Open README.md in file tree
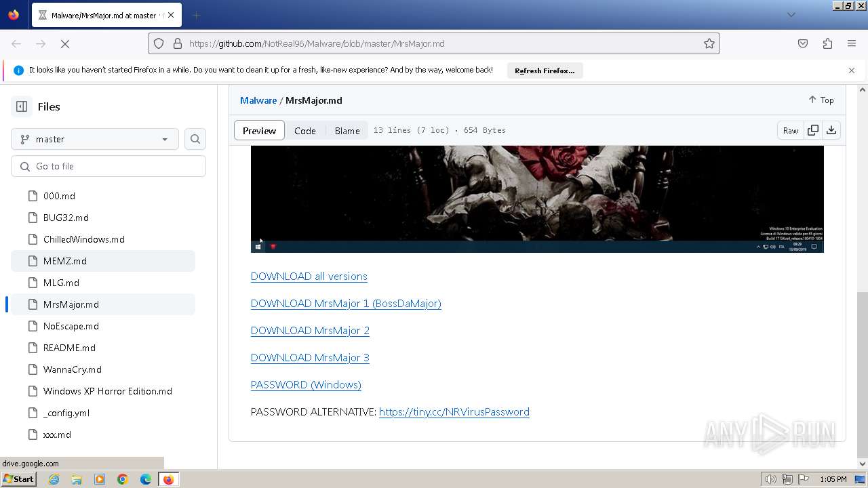The width and height of the screenshot is (868, 488). coord(103,348)
